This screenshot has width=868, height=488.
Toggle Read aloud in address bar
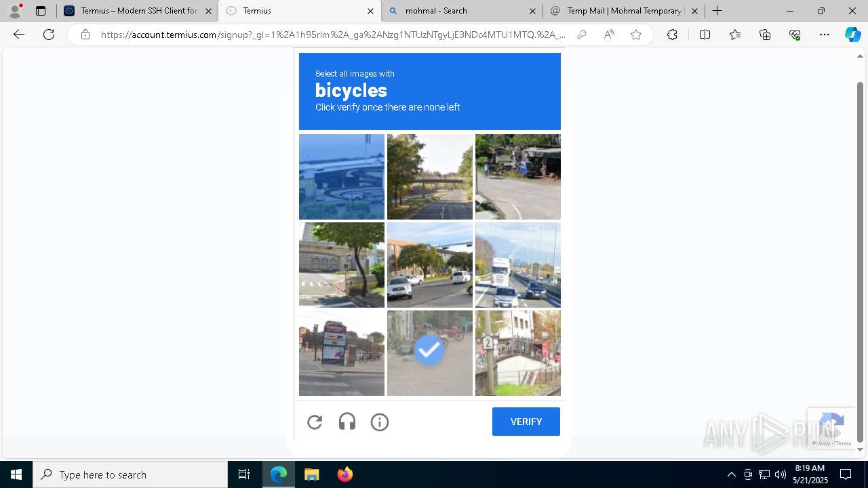click(609, 35)
